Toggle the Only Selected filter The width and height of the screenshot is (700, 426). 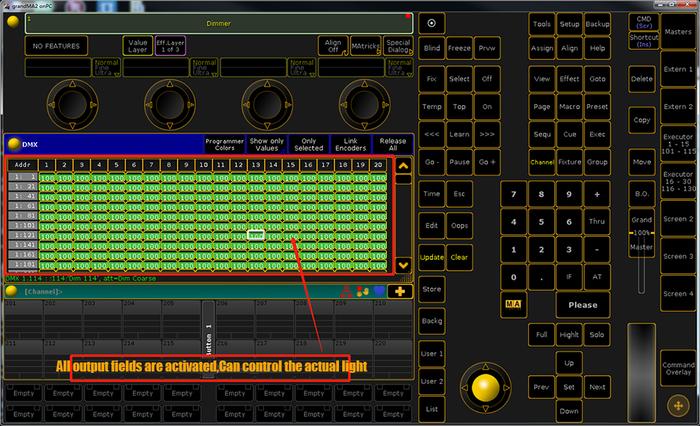click(x=310, y=144)
